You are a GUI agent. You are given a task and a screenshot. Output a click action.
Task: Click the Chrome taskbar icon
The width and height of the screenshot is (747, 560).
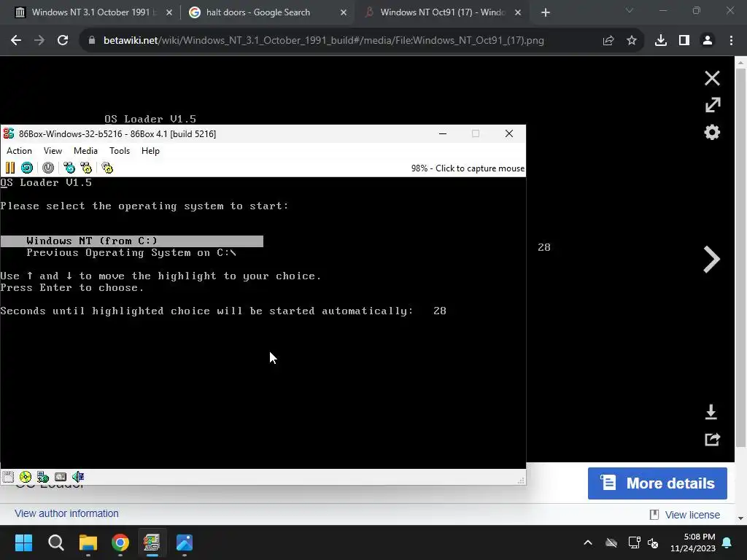[x=120, y=542]
